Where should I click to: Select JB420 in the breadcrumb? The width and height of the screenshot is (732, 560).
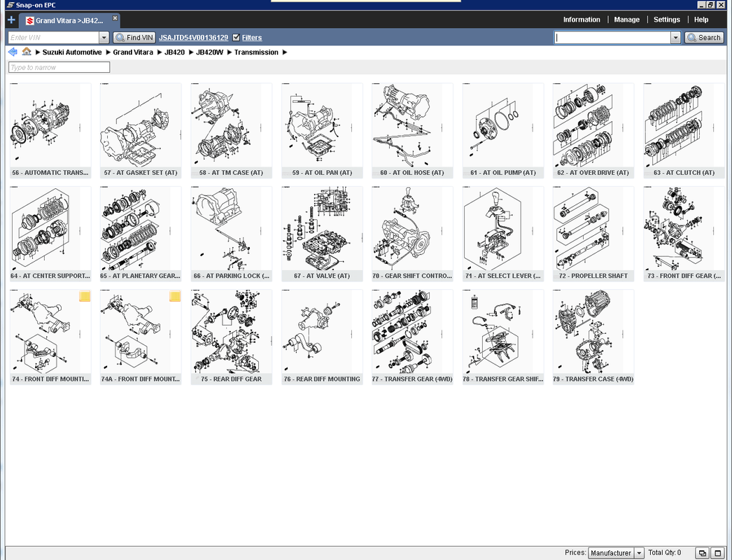pos(174,52)
